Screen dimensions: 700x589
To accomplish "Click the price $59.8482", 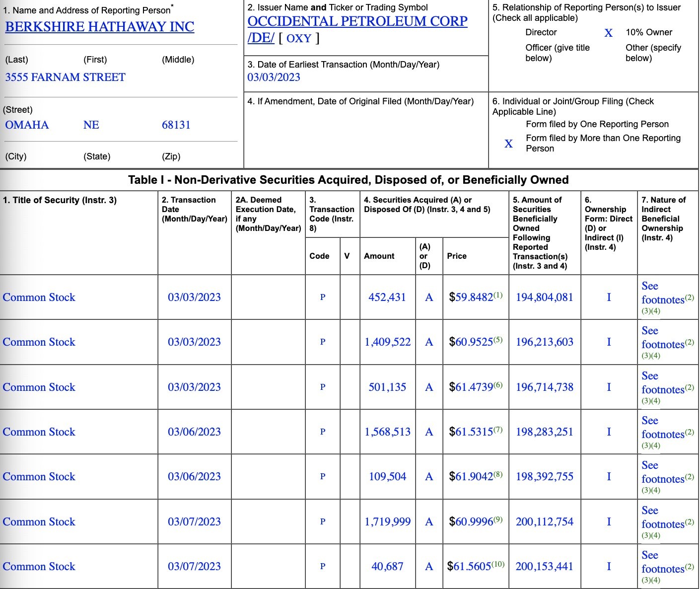I will (471, 297).
